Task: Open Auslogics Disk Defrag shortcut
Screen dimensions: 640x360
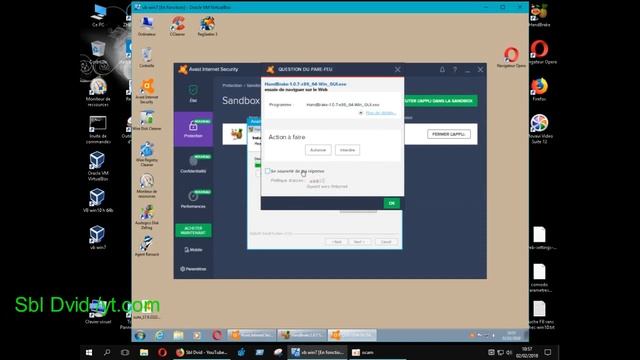Action: click(147, 217)
